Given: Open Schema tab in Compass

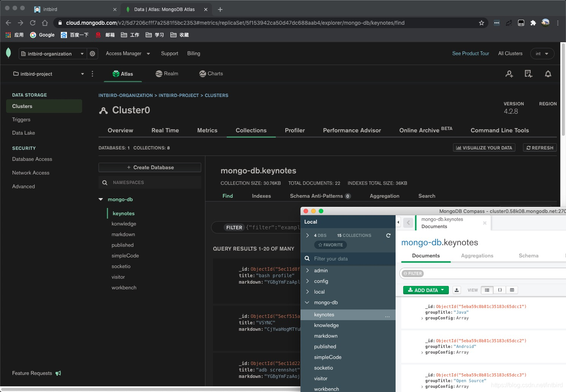Looking at the screenshot, I should click(x=528, y=256).
